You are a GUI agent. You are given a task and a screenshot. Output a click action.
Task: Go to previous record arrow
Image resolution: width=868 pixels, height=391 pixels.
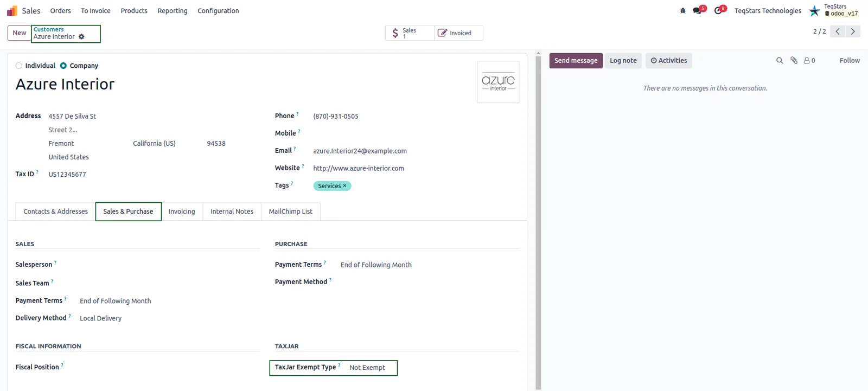(838, 31)
